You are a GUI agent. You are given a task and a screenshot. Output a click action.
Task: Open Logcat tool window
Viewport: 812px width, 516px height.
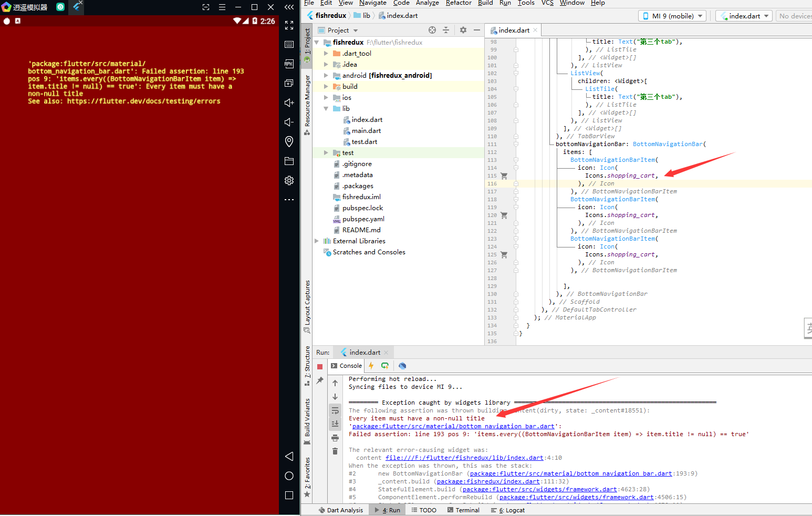coord(507,510)
